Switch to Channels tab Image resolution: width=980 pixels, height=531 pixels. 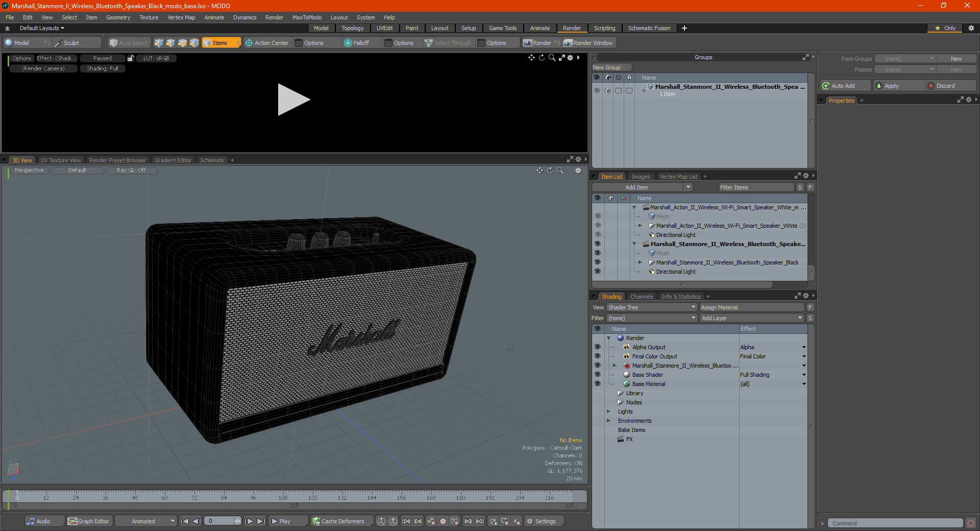[x=642, y=297]
